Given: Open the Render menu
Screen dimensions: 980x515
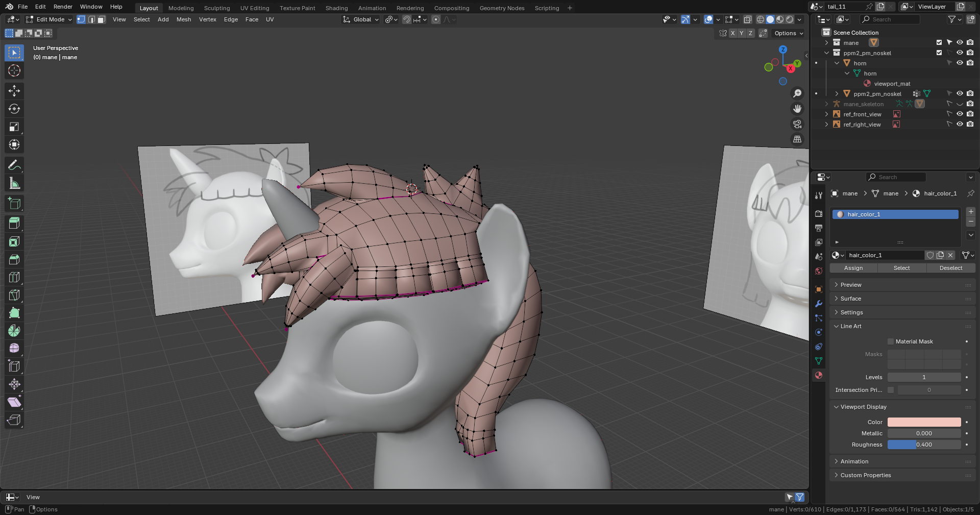Looking at the screenshot, I should pyautogui.click(x=63, y=7).
